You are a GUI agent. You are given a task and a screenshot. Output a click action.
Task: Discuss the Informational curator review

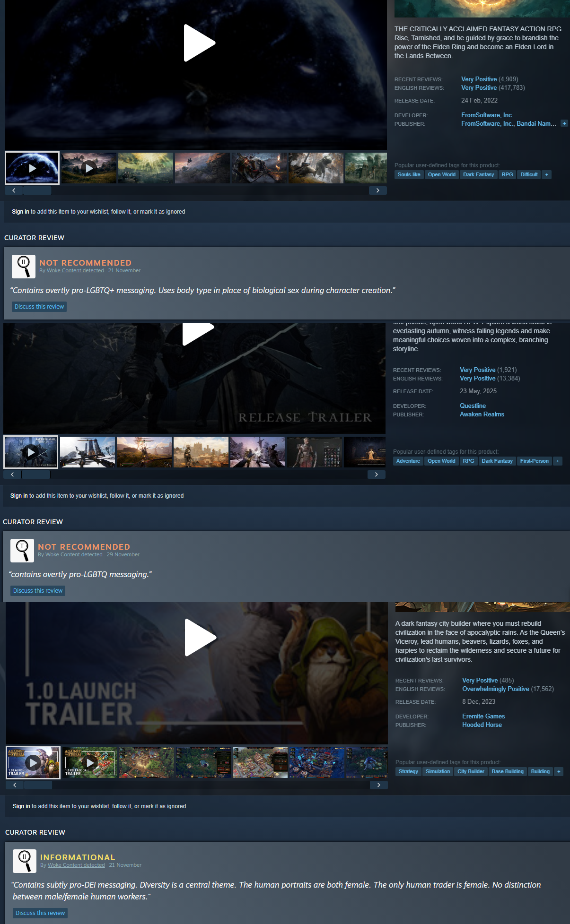coord(40,913)
